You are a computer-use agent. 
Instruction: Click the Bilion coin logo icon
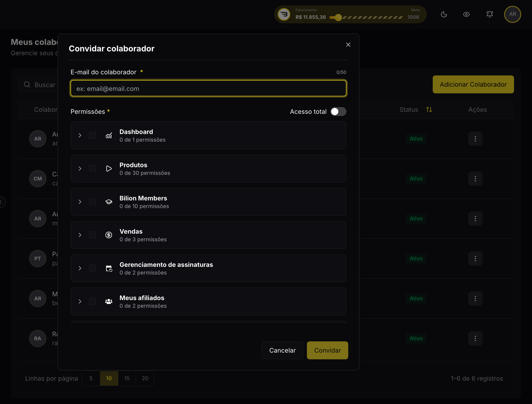284,14
